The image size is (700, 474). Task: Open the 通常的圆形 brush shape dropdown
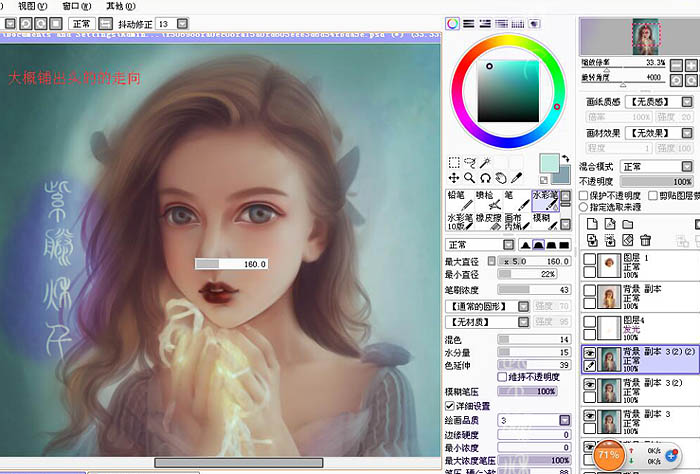click(x=488, y=306)
